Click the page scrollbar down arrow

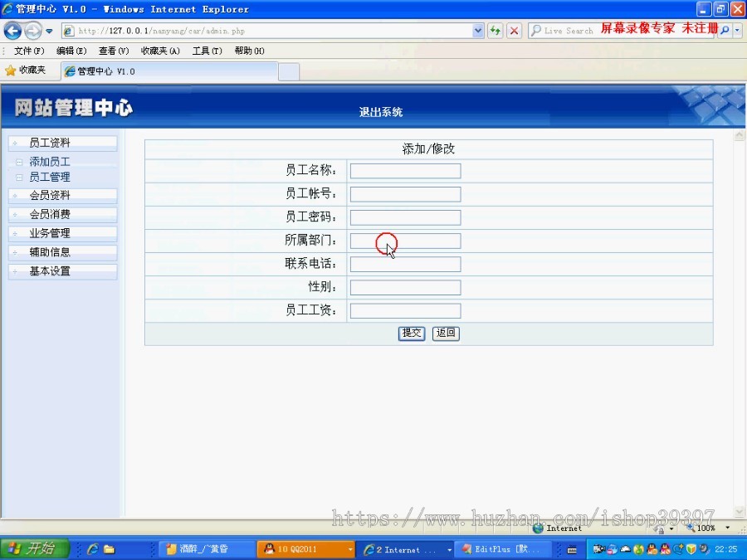click(739, 511)
